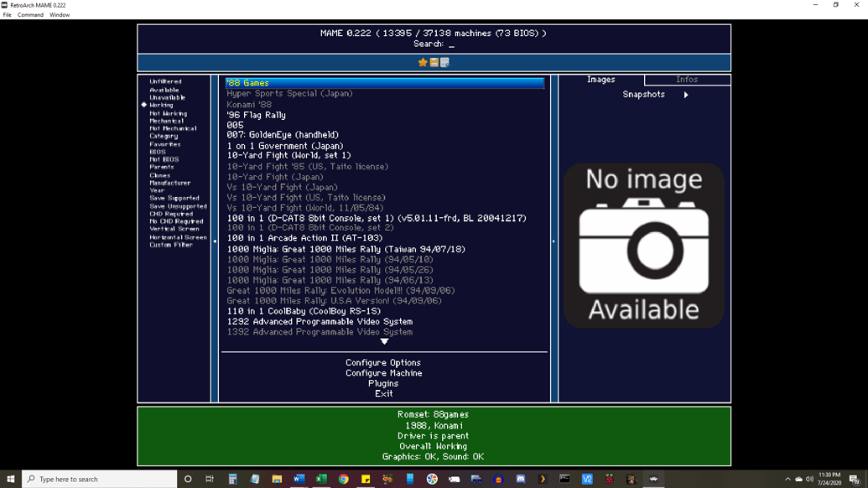Select the Mechanical filter
The height and width of the screenshot is (488, 868).
(x=166, y=121)
